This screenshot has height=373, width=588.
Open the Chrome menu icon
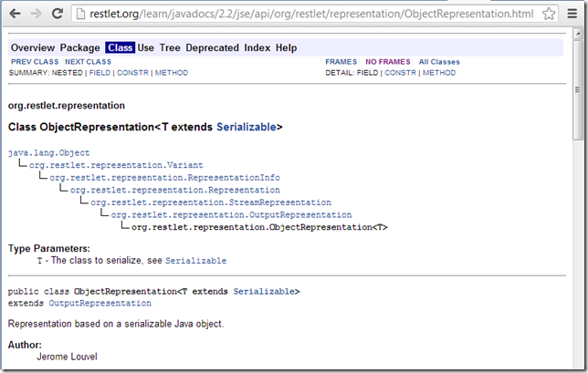click(x=572, y=15)
